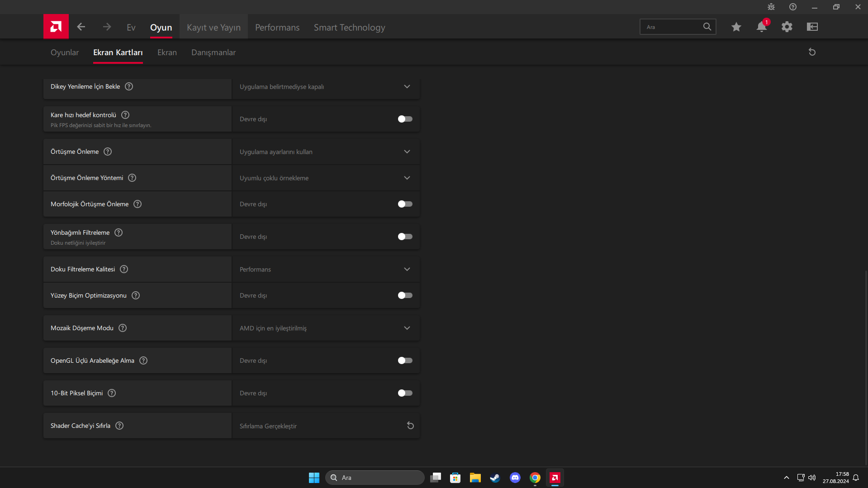868x488 pixels.
Task: Show help for Dikey Yenileme İçin Bekle
Action: (129, 86)
